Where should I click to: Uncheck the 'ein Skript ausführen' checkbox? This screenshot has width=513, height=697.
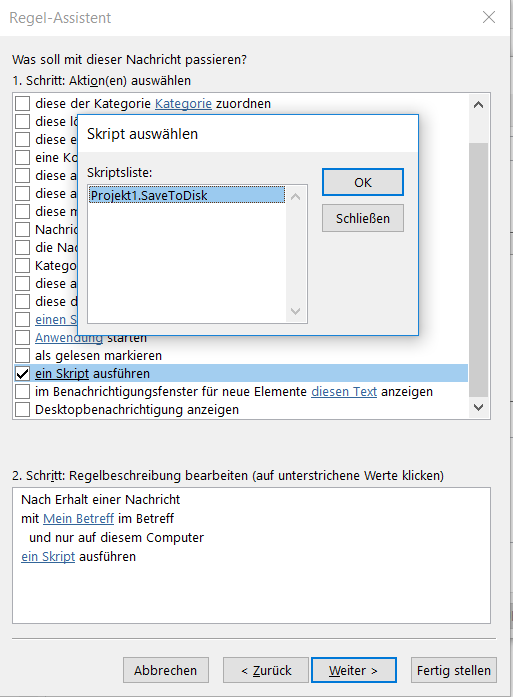click(22, 373)
